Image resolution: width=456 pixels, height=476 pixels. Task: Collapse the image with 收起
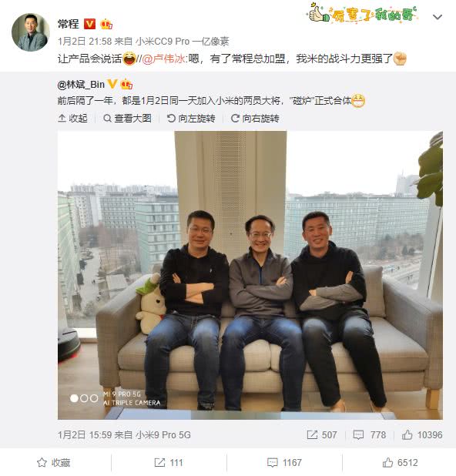73,119
